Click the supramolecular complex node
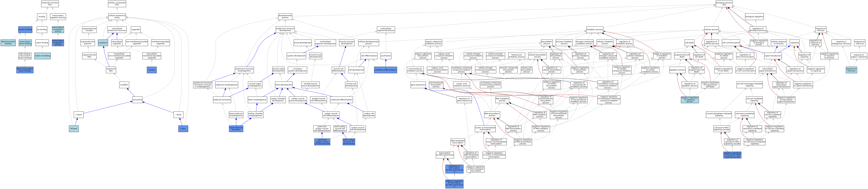 point(89,30)
